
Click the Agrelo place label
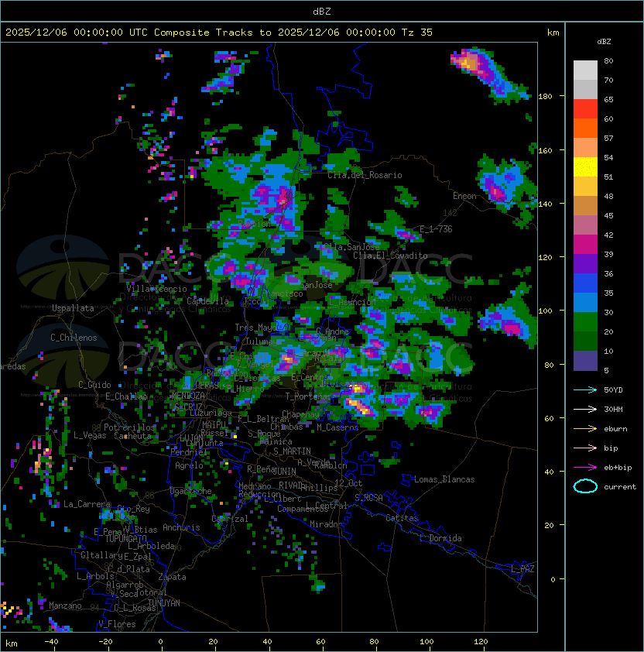(189, 465)
